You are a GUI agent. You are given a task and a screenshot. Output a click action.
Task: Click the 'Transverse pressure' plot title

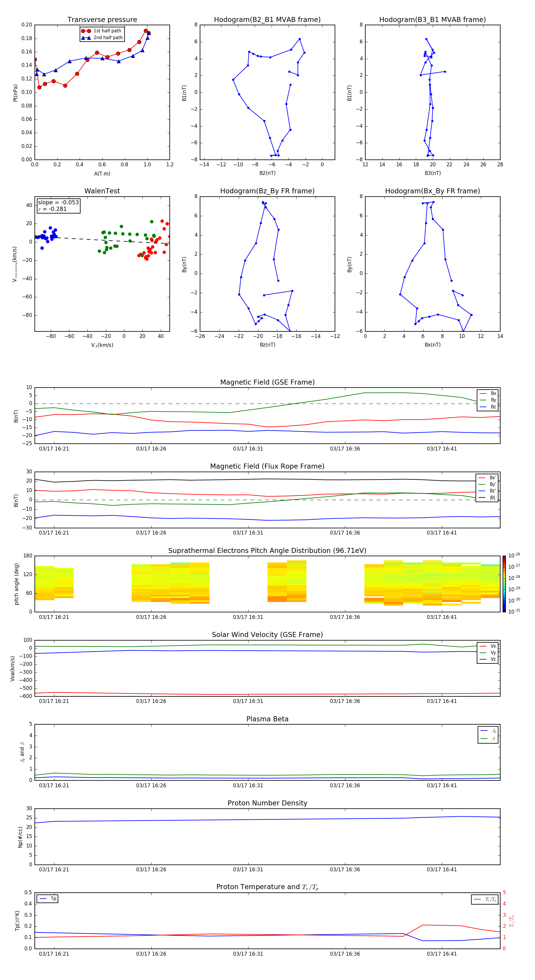(x=102, y=20)
